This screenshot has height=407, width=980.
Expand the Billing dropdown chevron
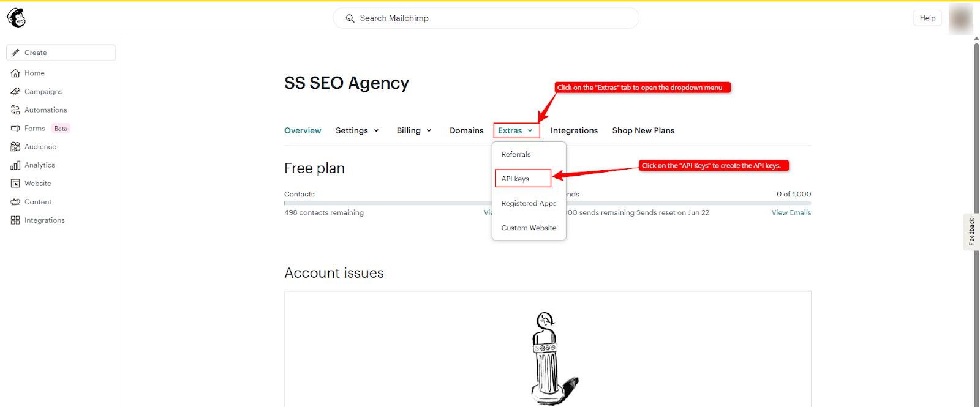click(x=429, y=130)
